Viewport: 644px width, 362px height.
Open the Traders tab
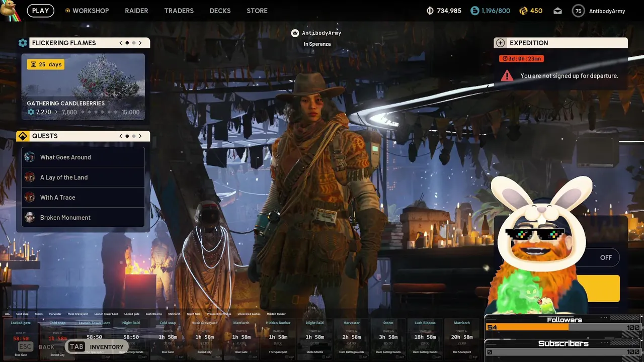coord(179,11)
